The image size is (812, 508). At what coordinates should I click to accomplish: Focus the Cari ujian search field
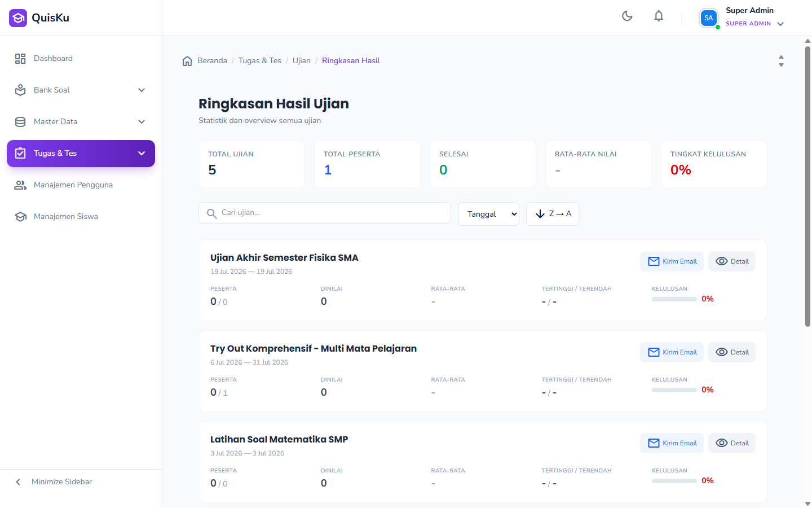[x=325, y=213]
